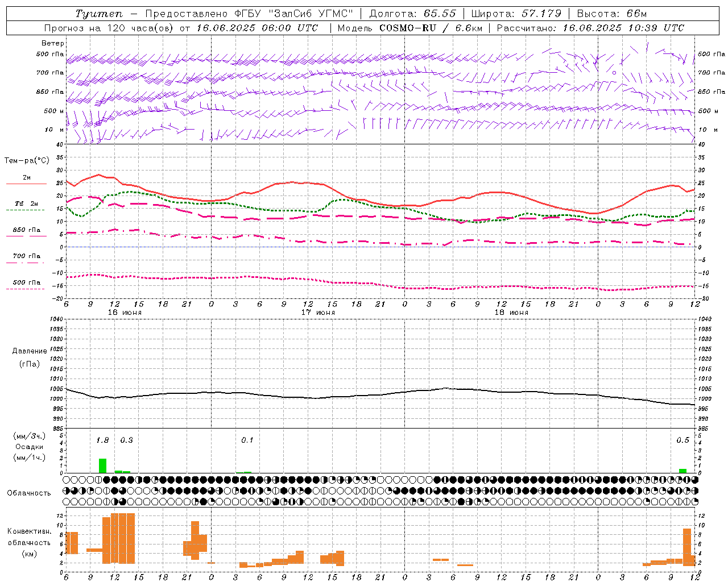Click the '(мм/1ч.)' precipitation unit label
Screen dimensions: 728x582
(30, 458)
